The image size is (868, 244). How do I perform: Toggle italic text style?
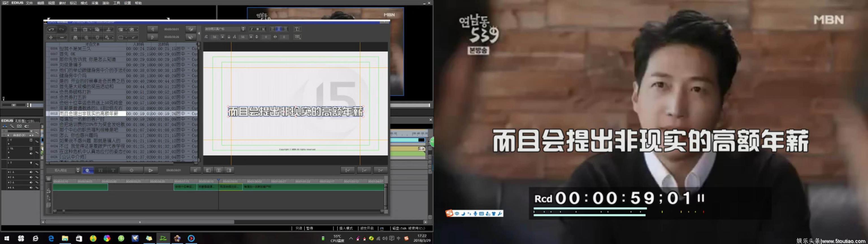click(x=252, y=29)
